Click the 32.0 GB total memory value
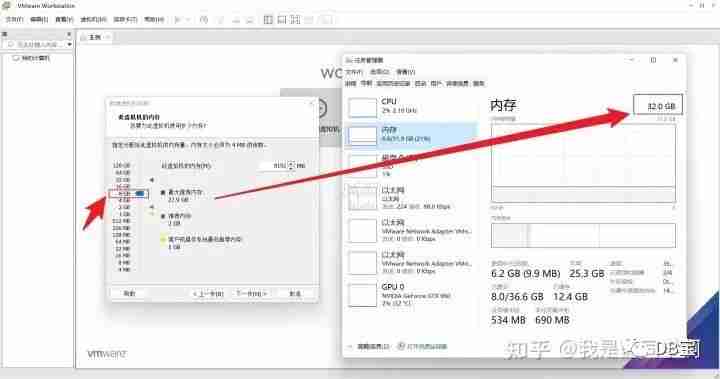This screenshot has width=720, height=379. (x=661, y=106)
